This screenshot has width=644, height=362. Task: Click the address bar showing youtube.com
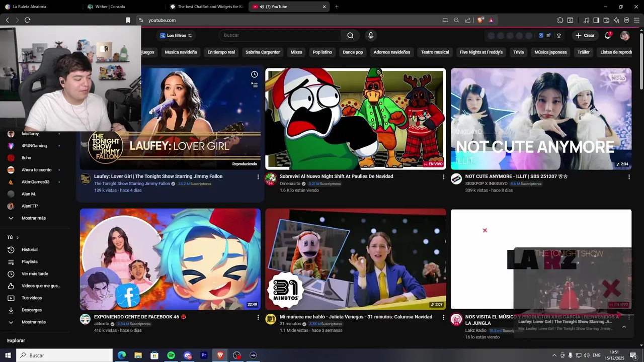[x=287, y=20]
